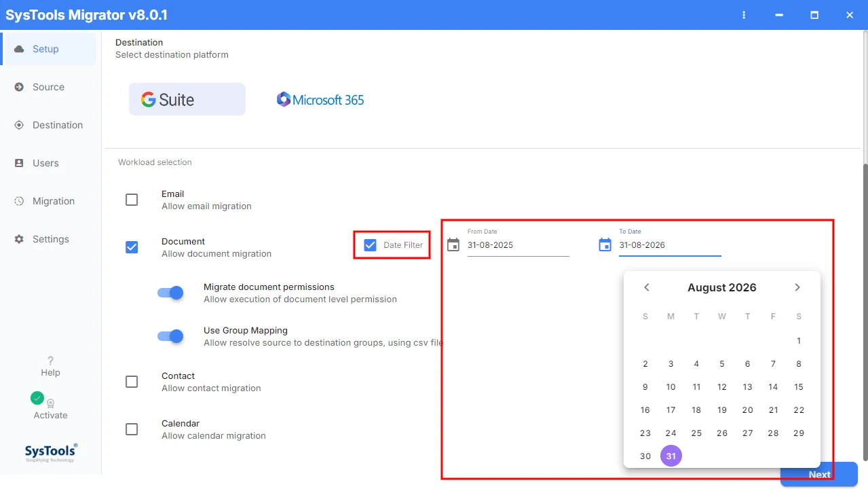The height and width of the screenshot is (489, 868).
Task: Select August 5 in the calendar
Action: [722, 364]
